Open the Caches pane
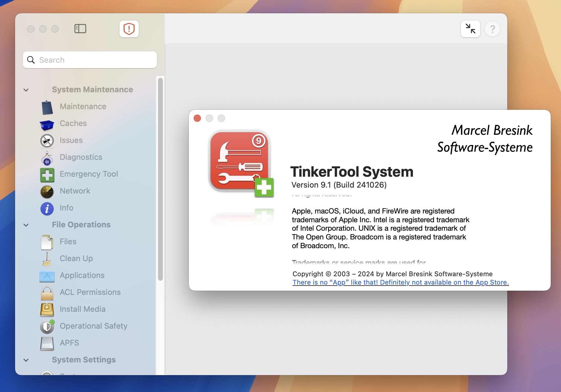The height and width of the screenshot is (392, 561). coord(73,123)
